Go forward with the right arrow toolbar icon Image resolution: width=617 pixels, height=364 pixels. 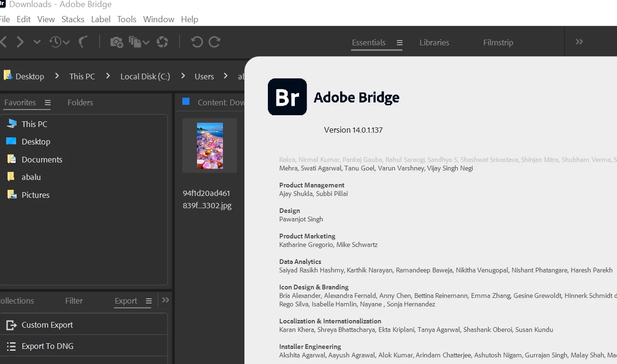pyautogui.click(x=20, y=42)
